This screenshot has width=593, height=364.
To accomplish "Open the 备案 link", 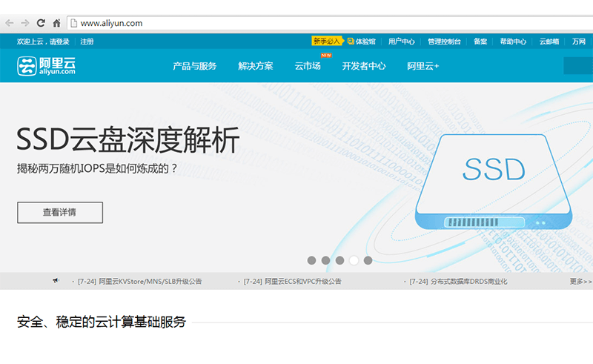I will (x=480, y=42).
